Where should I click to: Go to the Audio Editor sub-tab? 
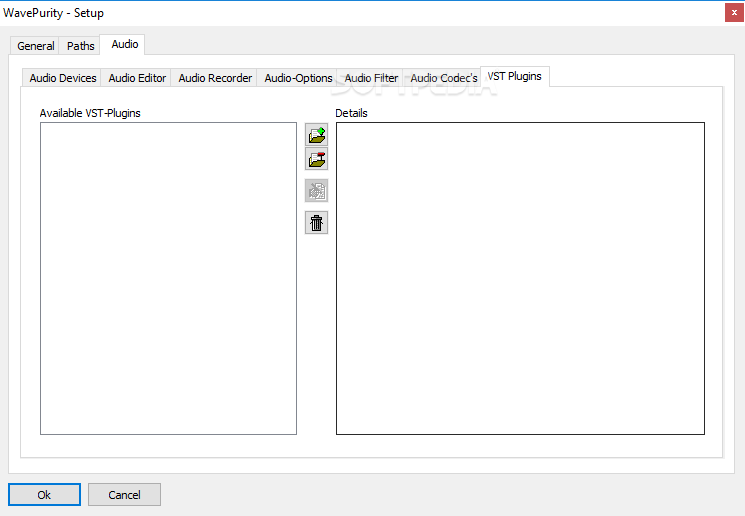coord(137,78)
